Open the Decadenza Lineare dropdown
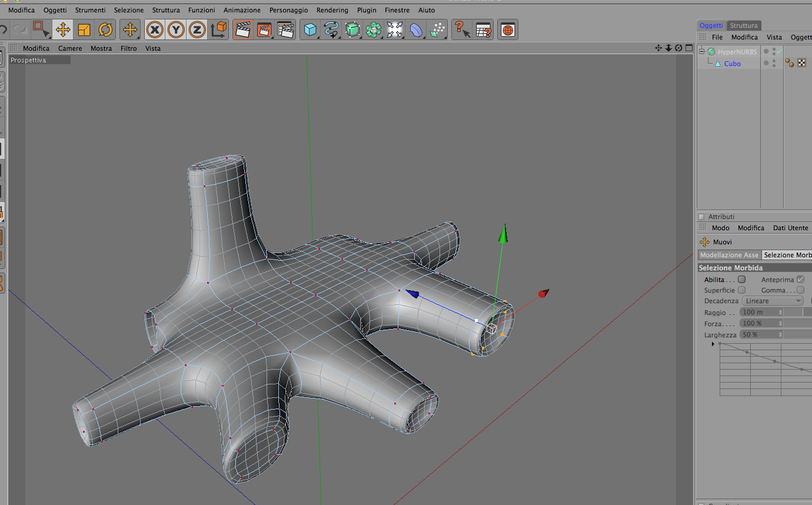 point(773,301)
